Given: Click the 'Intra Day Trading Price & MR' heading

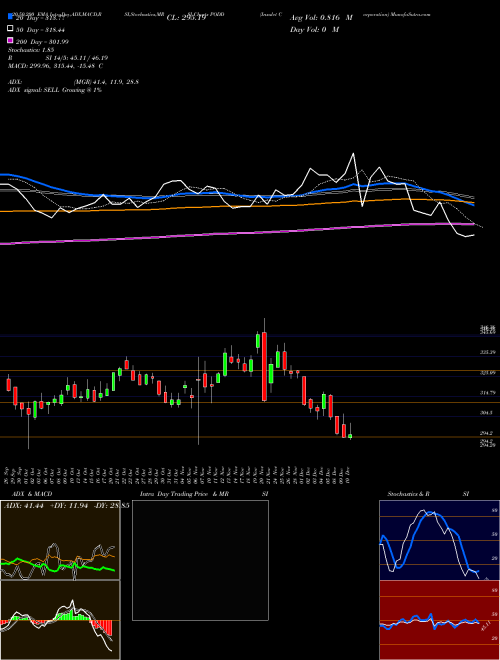Looking at the screenshot, I should [x=184, y=494].
